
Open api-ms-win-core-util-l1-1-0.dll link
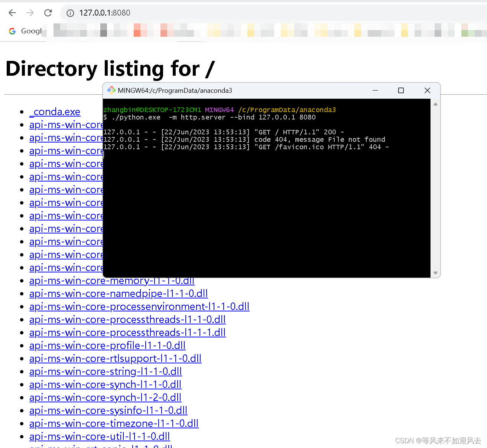pos(100,436)
